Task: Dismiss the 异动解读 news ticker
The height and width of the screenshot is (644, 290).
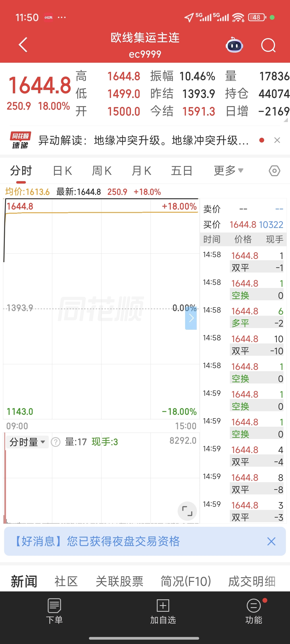Action: [277, 140]
